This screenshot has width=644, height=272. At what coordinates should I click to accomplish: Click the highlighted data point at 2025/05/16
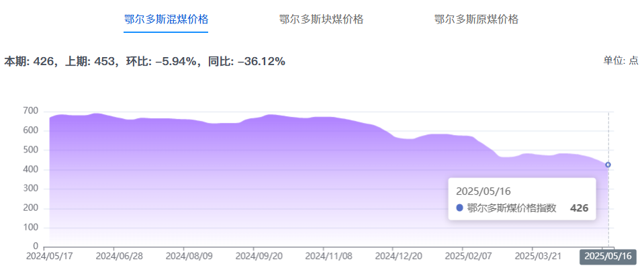point(608,165)
